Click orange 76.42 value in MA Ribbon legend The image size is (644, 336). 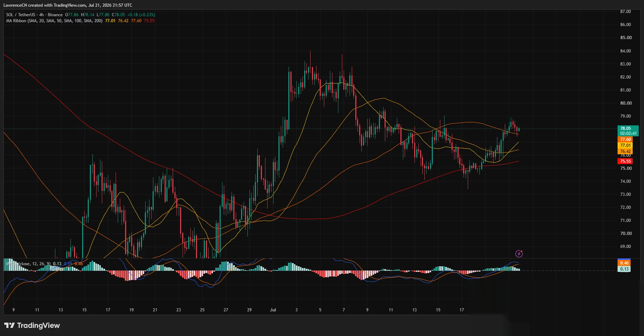123,21
